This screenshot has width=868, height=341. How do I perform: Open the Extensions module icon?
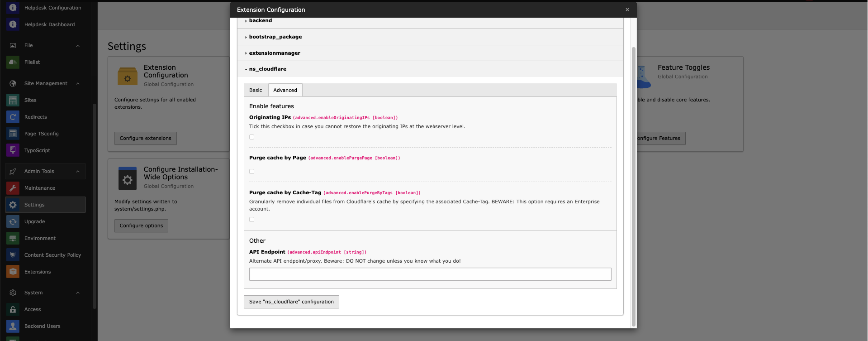tap(13, 272)
